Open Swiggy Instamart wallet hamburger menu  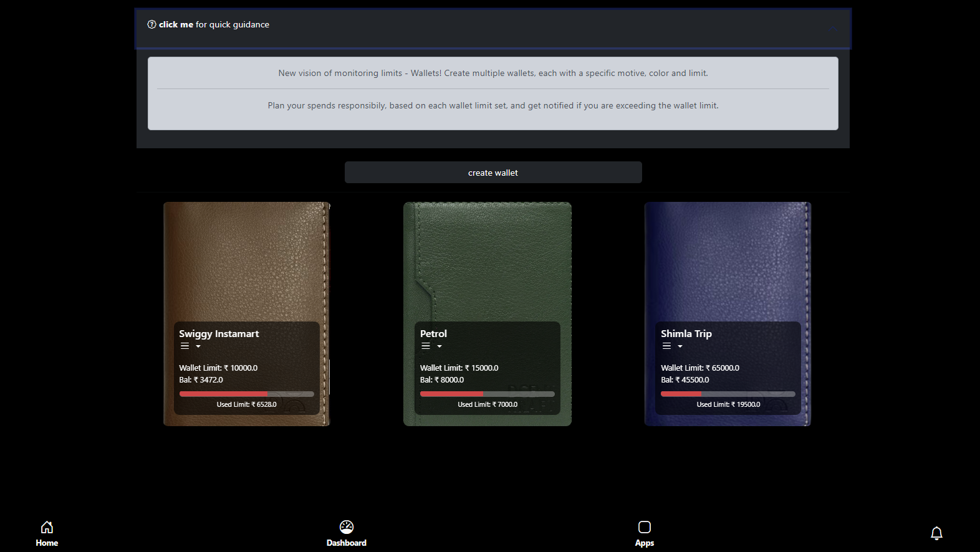(185, 346)
